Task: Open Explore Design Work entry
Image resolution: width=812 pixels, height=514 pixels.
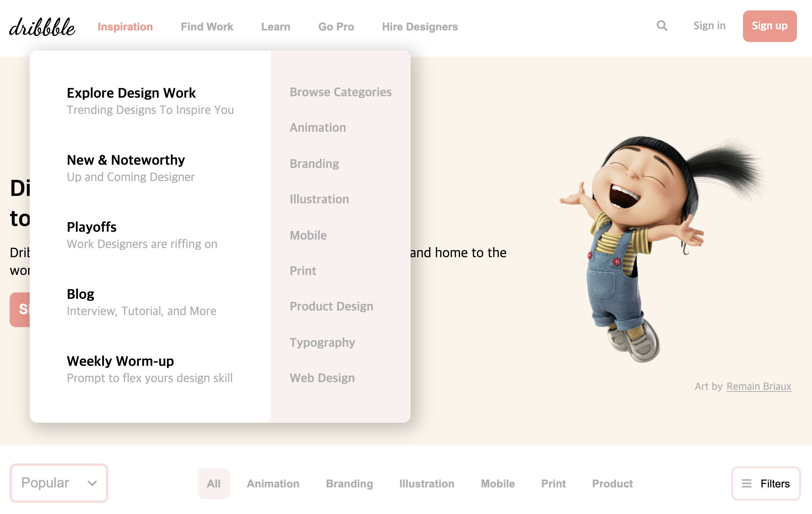Action: point(131,93)
